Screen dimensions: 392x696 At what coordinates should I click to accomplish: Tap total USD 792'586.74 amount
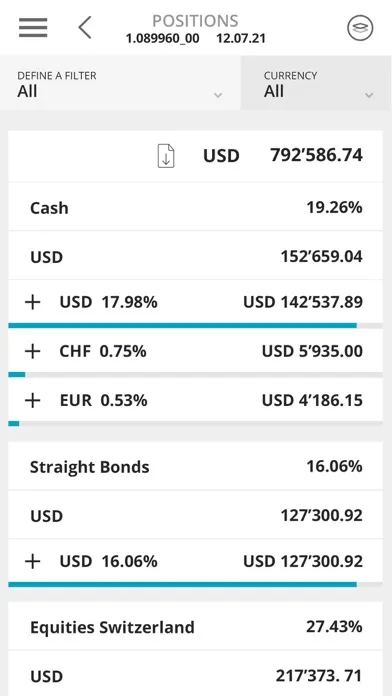click(316, 155)
